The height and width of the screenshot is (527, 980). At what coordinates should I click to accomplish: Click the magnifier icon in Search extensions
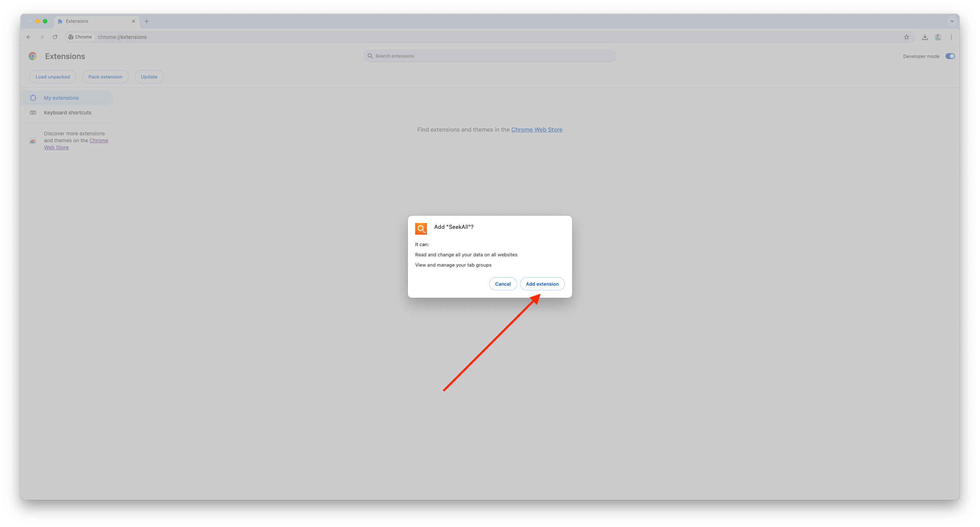[370, 56]
